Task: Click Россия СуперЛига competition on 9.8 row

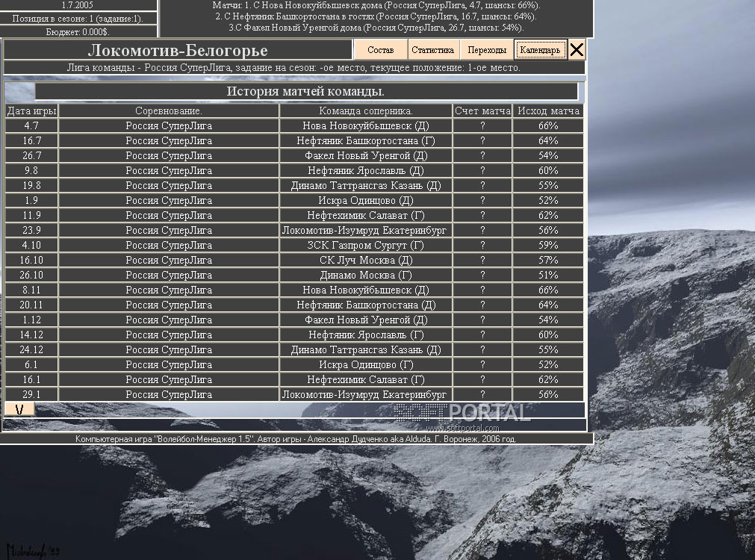Action: pyautogui.click(x=169, y=170)
